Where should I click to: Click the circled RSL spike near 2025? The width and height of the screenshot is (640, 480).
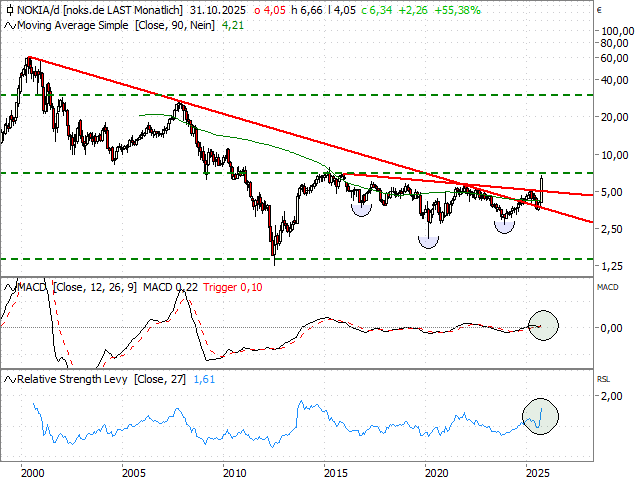pyautogui.click(x=540, y=416)
